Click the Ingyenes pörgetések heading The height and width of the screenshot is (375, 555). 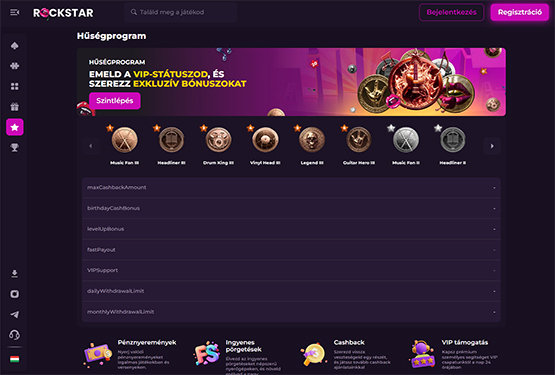244,346
